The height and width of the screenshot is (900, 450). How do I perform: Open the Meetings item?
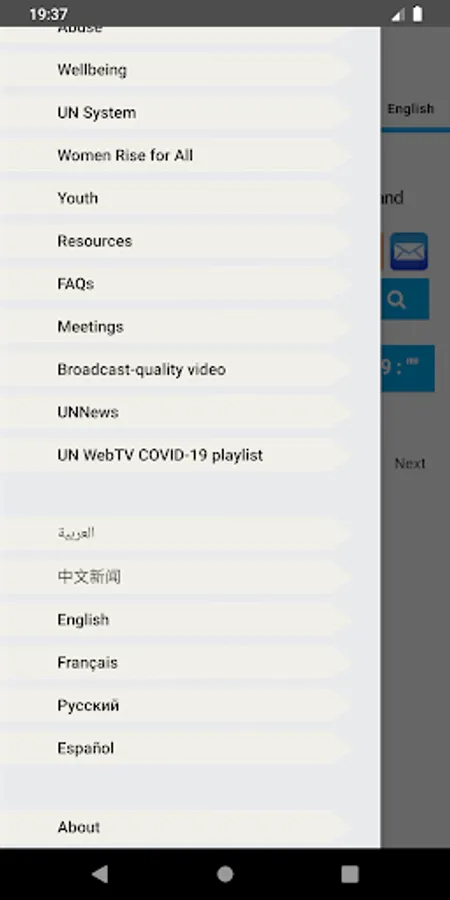click(175, 327)
